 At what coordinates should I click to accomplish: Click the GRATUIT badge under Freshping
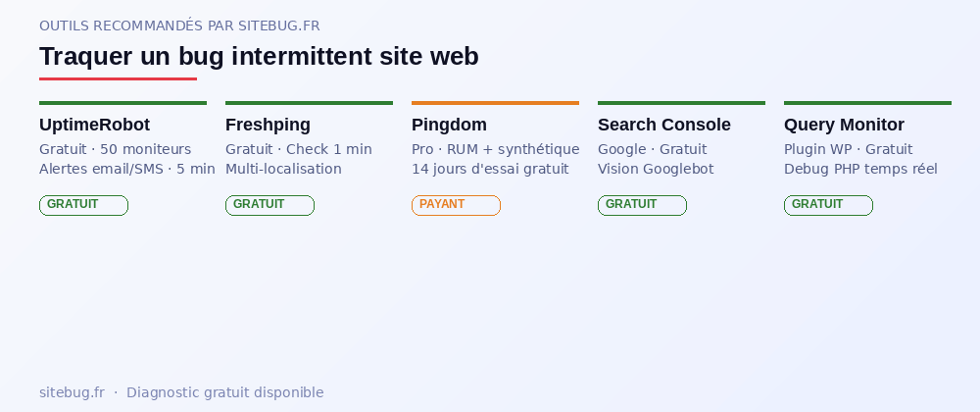click(x=269, y=205)
